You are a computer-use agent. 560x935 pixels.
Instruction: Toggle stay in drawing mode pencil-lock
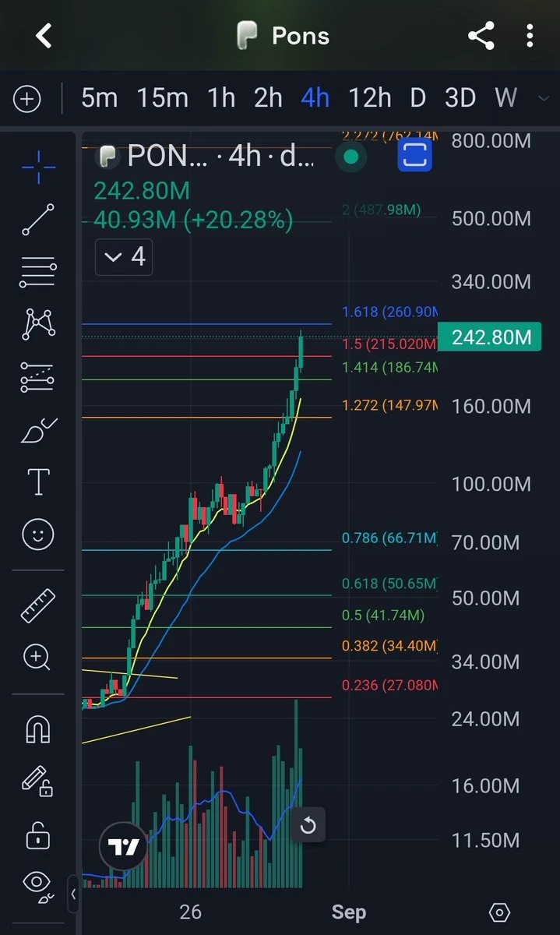point(38,782)
